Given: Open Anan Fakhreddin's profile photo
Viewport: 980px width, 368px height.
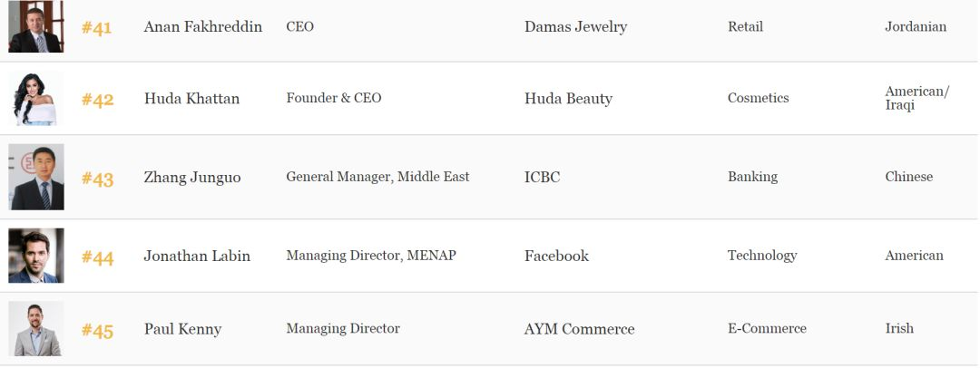Looking at the screenshot, I should [35, 26].
